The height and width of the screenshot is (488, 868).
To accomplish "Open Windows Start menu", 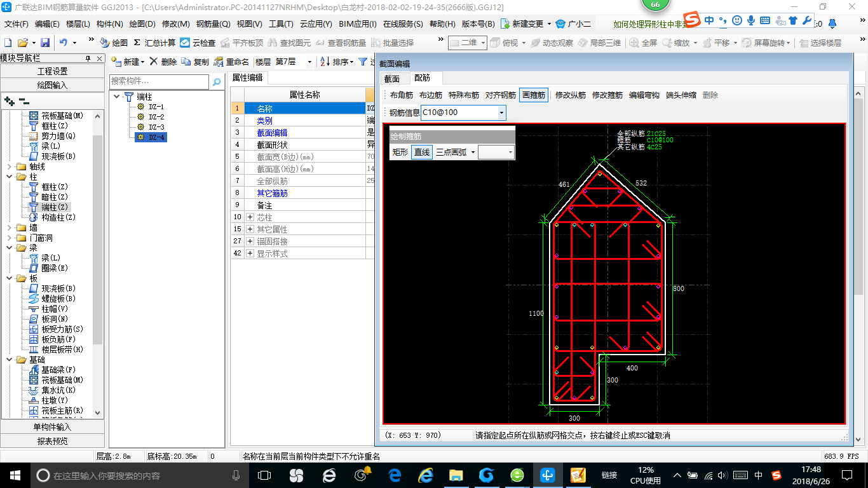I will pos(15,475).
